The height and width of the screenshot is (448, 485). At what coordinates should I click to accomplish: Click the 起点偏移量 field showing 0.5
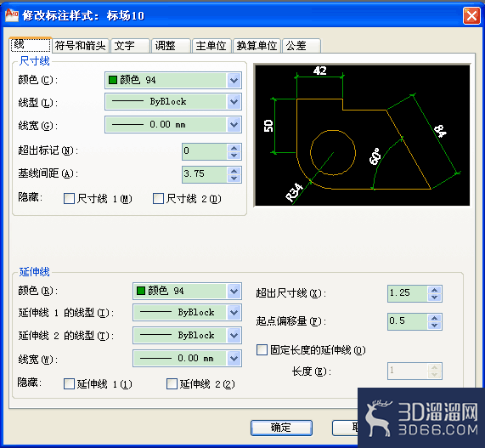pyautogui.click(x=408, y=321)
